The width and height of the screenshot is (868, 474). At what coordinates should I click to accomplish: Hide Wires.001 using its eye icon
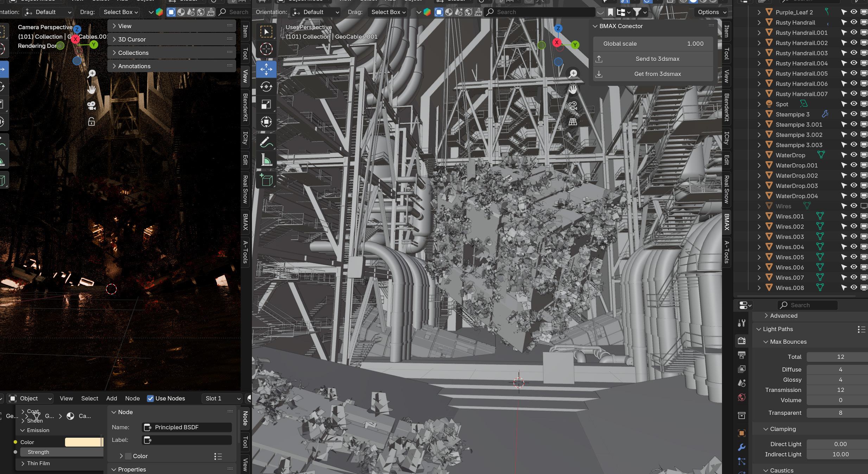854,216
